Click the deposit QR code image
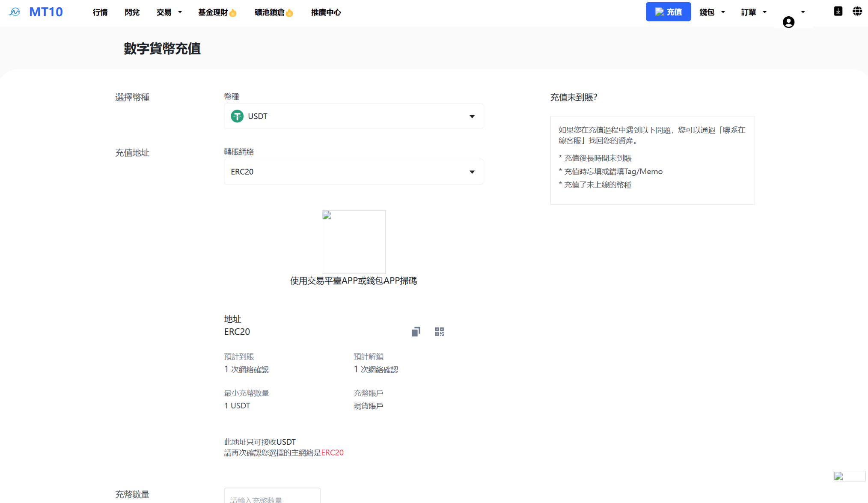Screen dimensions: 868x503 click(354, 242)
